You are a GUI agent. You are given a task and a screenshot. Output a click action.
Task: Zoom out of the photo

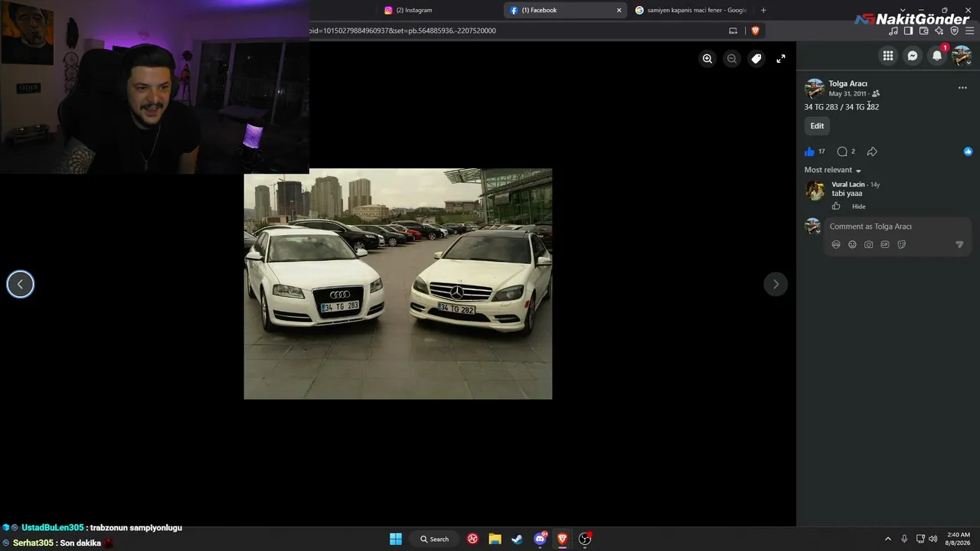point(732,59)
